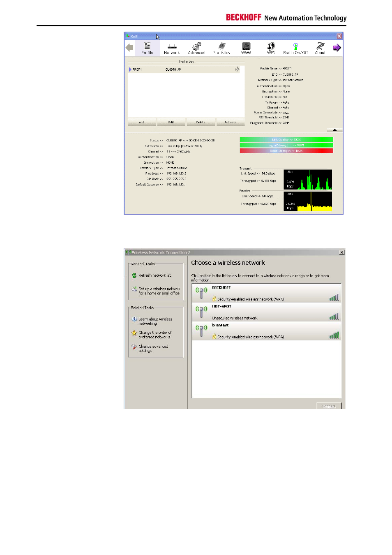Screen dimensions: 392x555
Task: Click the HOT-SPOT antenna icon
Action: (x=201, y=312)
